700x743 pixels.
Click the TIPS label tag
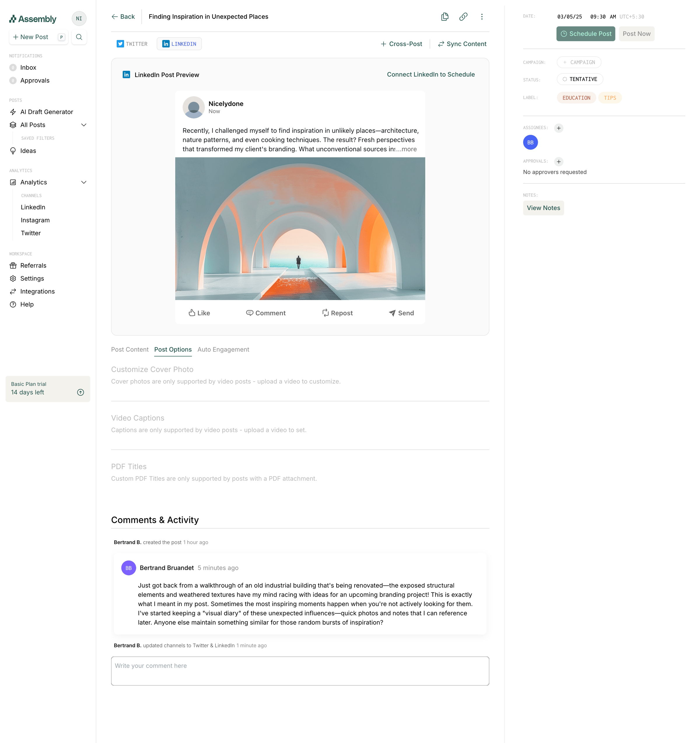click(x=610, y=98)
